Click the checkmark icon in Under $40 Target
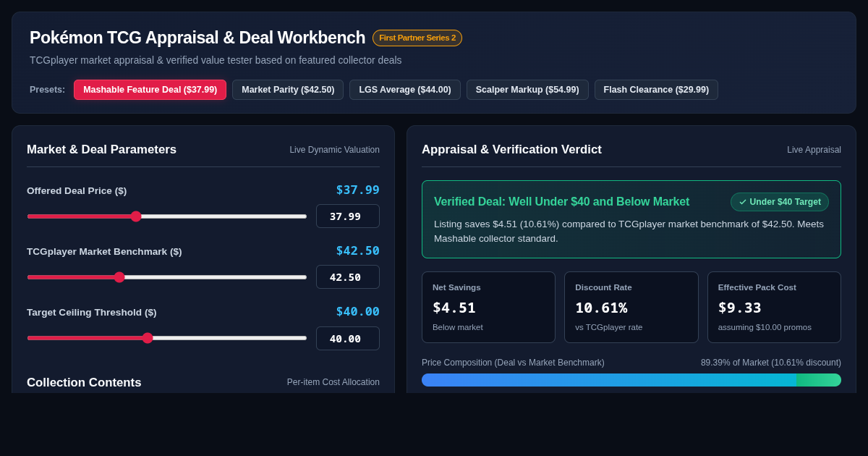Viewport: 868px width, 456px height. pos(743,202)
